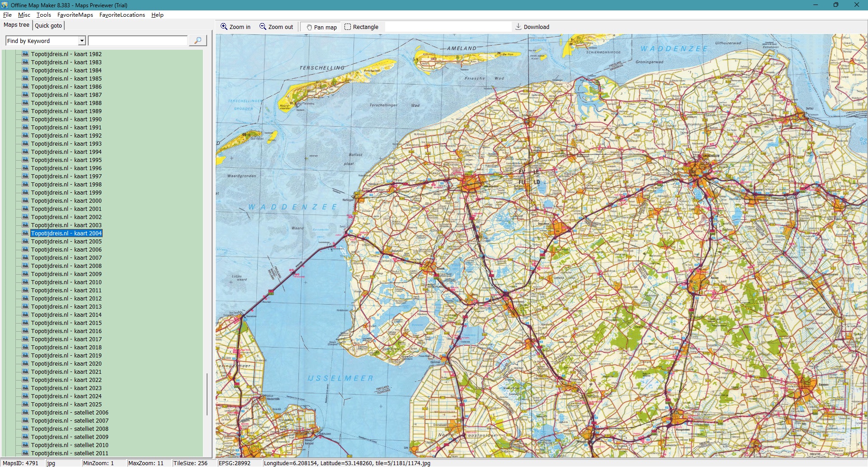Switch to the Quick goto tab

(x=48, y=25)
